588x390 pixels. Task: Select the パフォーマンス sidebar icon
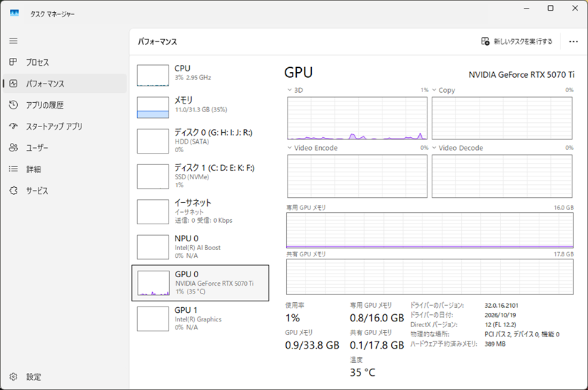tap(13, 84)
